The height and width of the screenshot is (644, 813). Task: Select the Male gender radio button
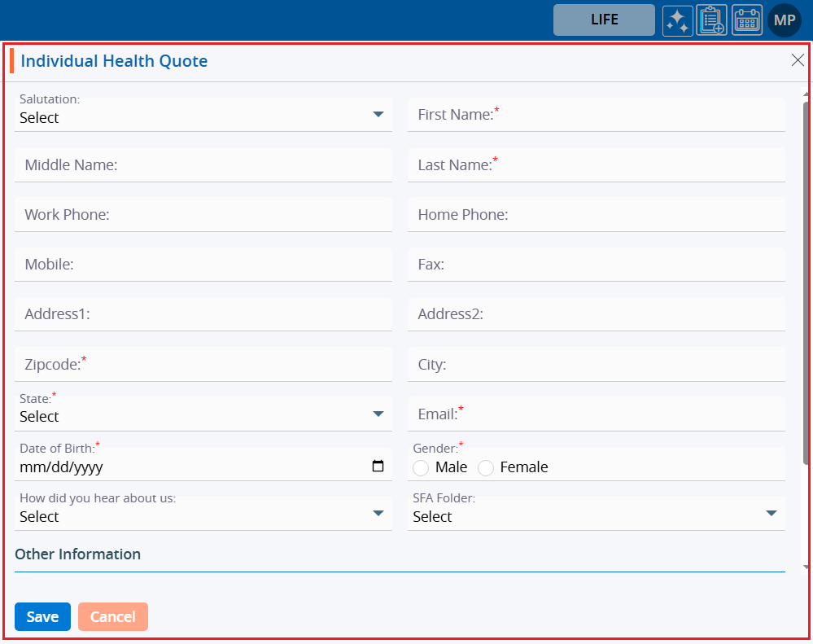tap(421, 467)
